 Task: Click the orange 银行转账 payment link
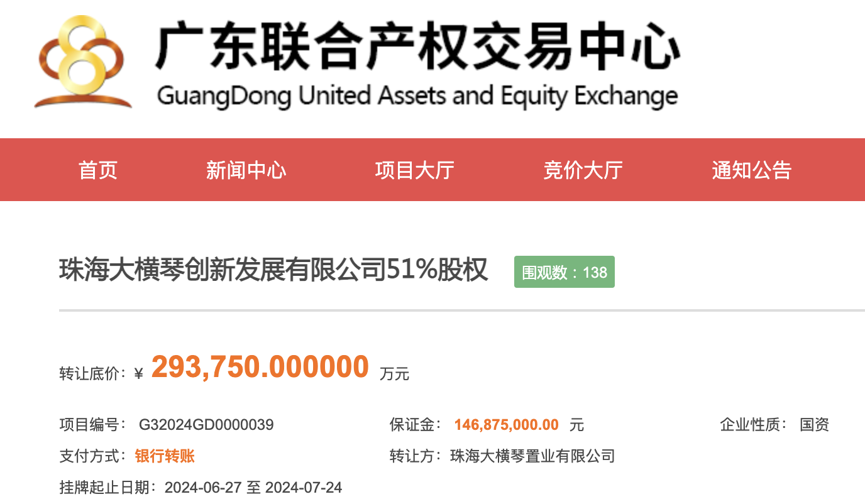[165, 456]
